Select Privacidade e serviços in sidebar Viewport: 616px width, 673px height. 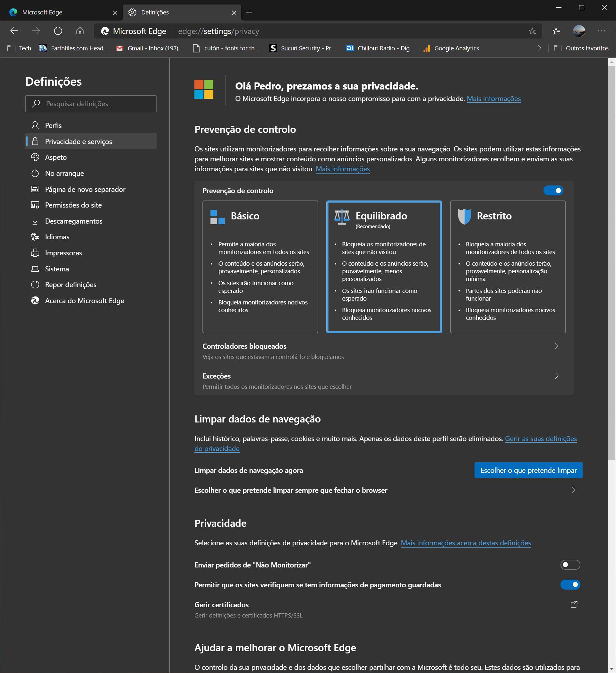pyautogui.click(x=91, y=141)
